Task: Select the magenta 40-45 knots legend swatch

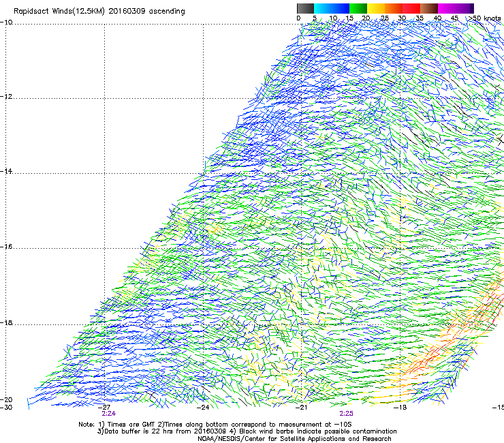Action: coord(447,8)
